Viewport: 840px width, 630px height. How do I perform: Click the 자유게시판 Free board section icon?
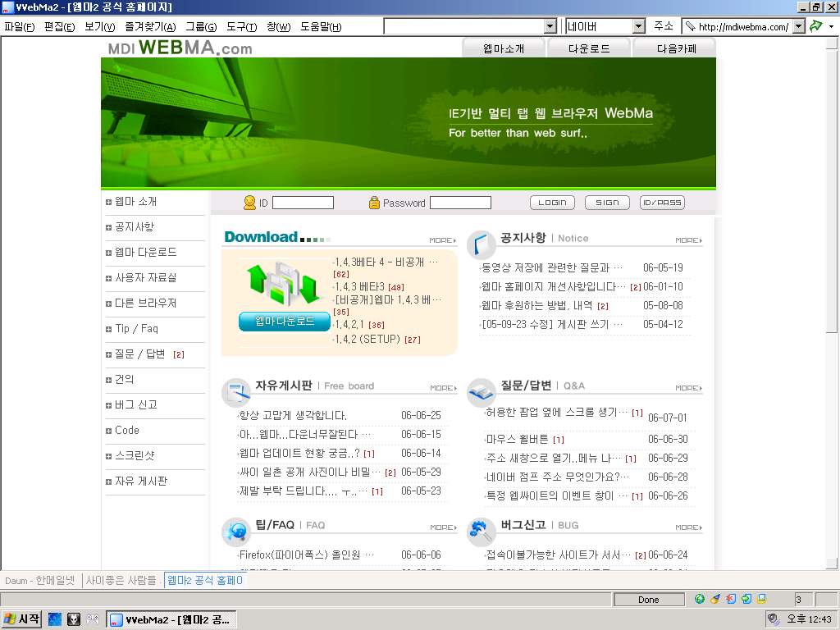pos(235,392)
